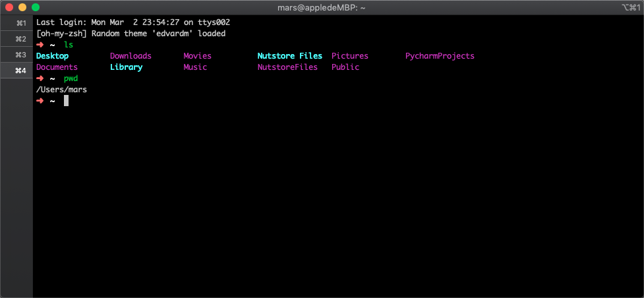The image size is (644, 298).
Task: Click the Desktop directory name
Action: click(x=52, y=56)
